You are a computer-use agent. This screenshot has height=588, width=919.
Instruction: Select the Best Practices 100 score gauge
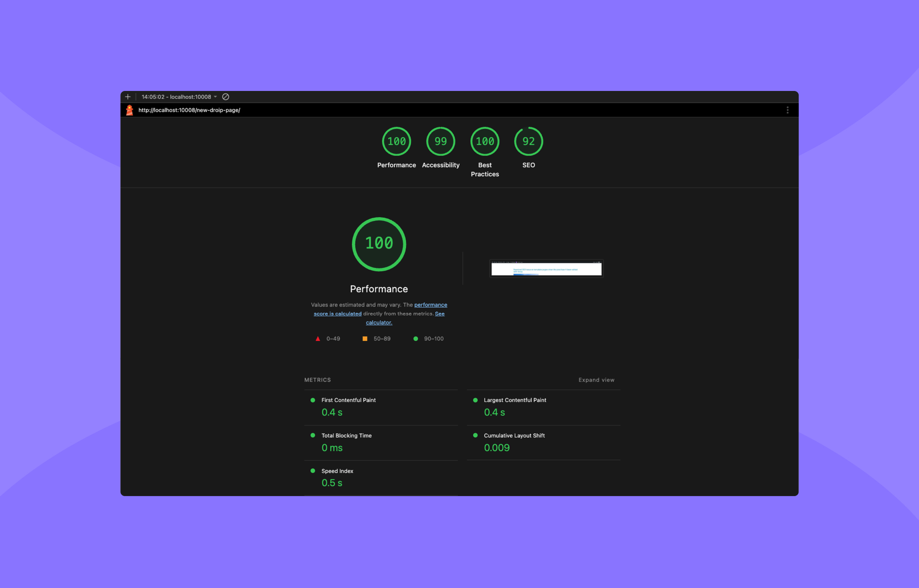[484, 141]
